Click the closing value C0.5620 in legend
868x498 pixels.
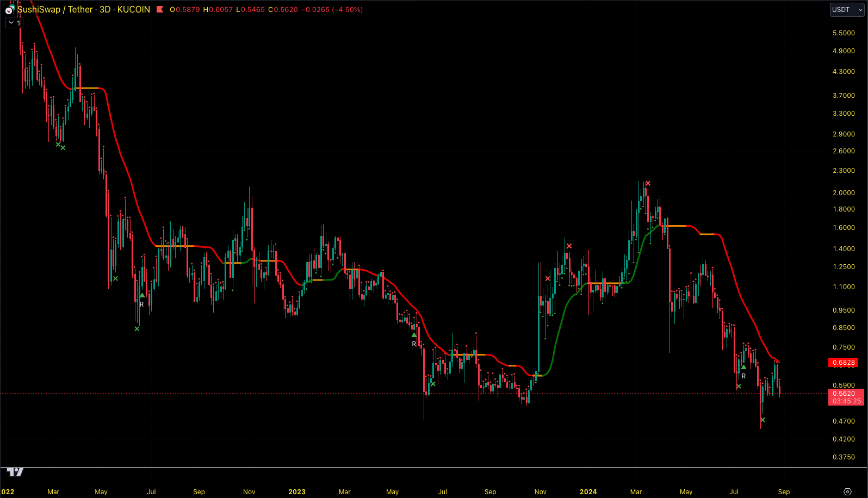pos(283,10)
